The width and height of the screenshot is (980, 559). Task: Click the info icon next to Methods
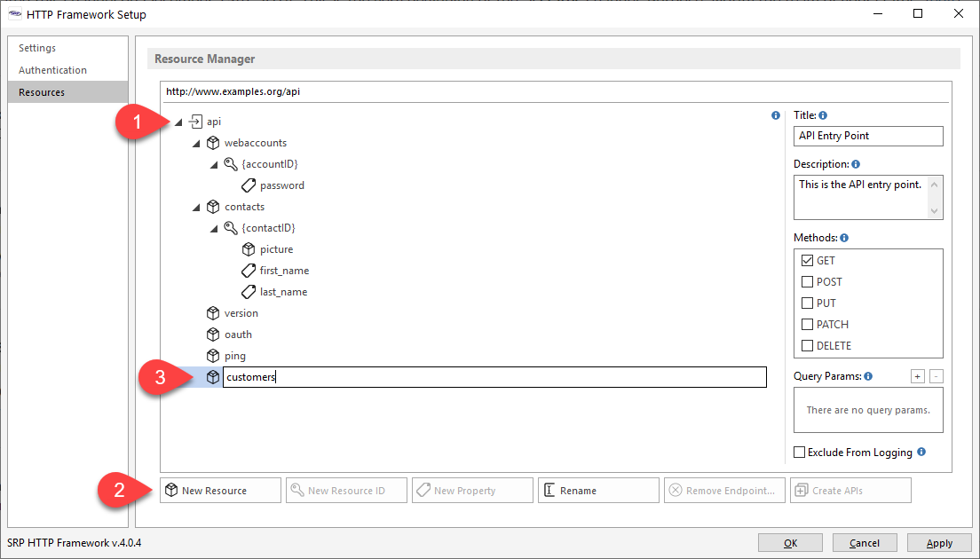point(844,238)
